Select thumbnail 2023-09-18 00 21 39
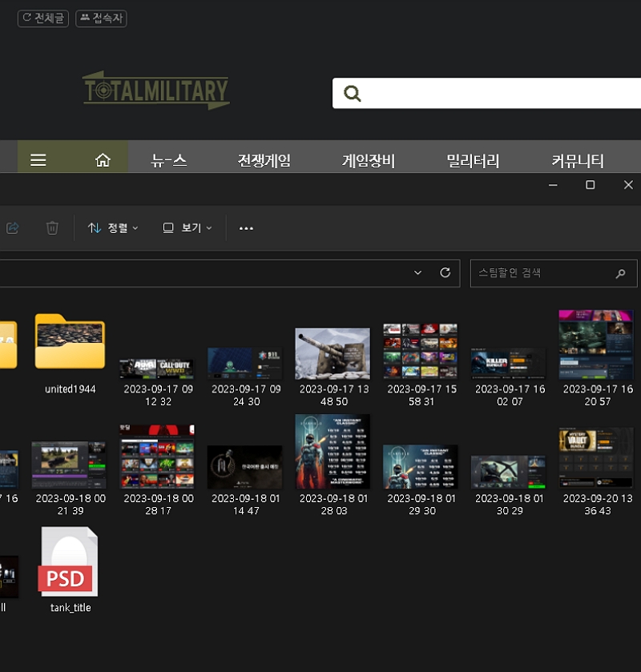The width and height of the screenshot is (641, 672). [69, 465]
